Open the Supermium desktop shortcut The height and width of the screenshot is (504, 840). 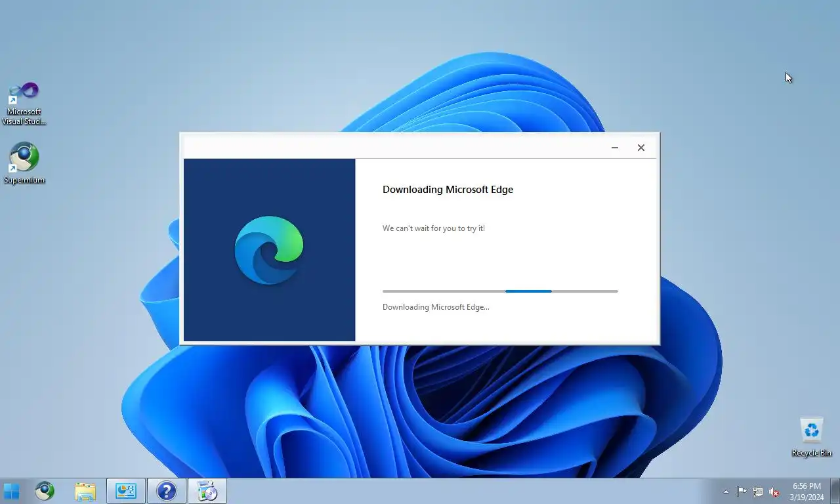24,163
